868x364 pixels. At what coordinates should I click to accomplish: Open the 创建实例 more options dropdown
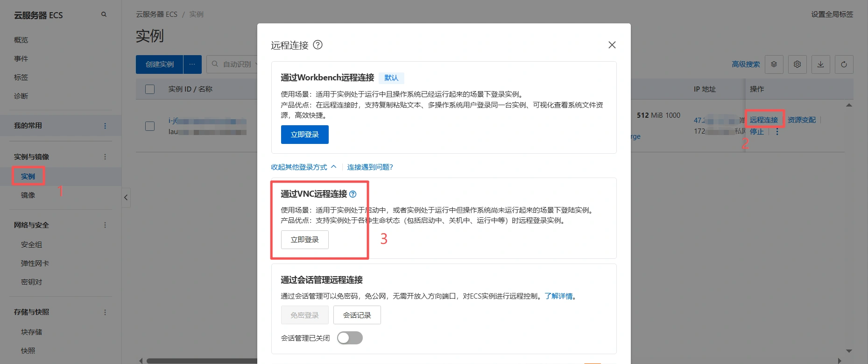click(x=192, y=64)
